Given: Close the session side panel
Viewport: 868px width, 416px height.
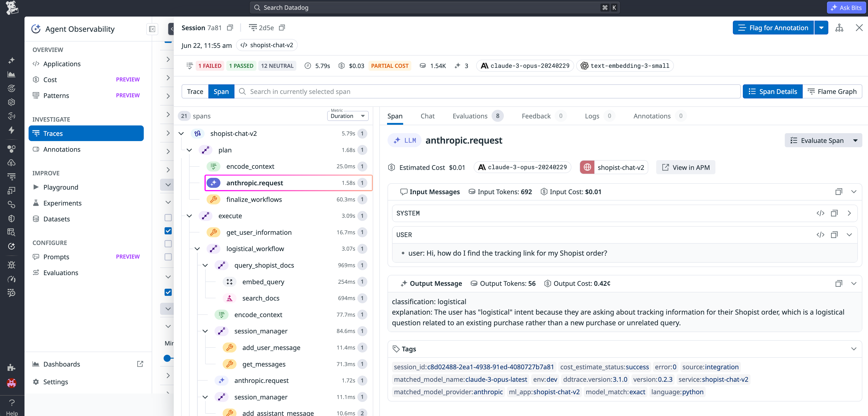Looking at the screenshot, I should 859,28.
